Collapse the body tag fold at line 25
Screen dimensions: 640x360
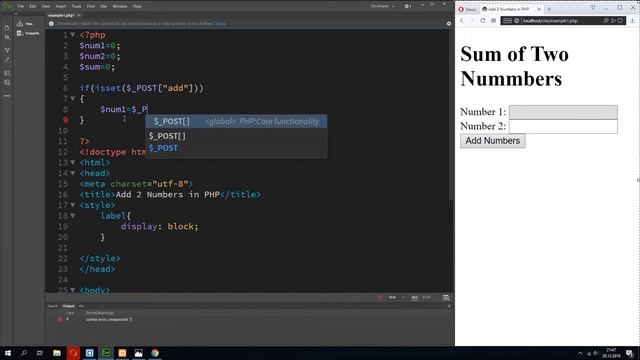click(73, 290)
